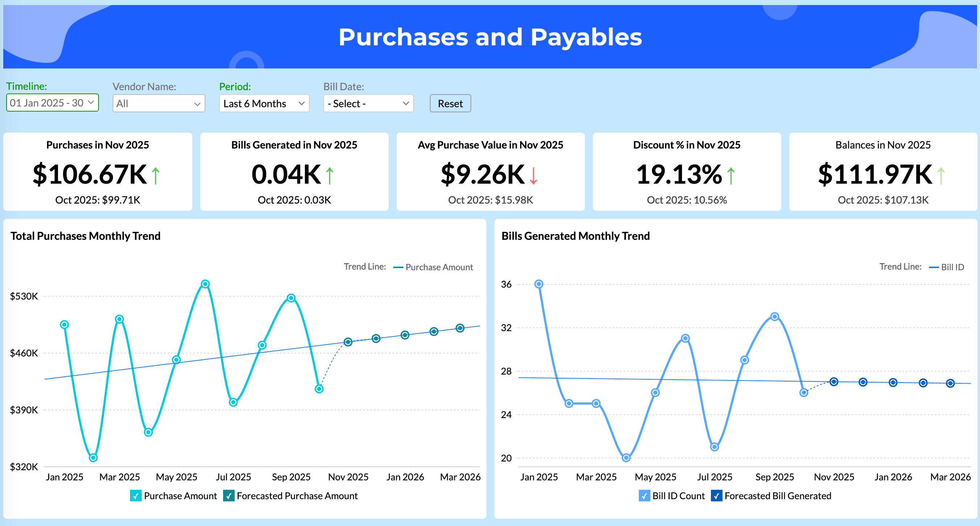Click the red down arrow on Avg Purchase Value
The height and width of the screenshot is (526, 980).
click(x=533, y=176)
